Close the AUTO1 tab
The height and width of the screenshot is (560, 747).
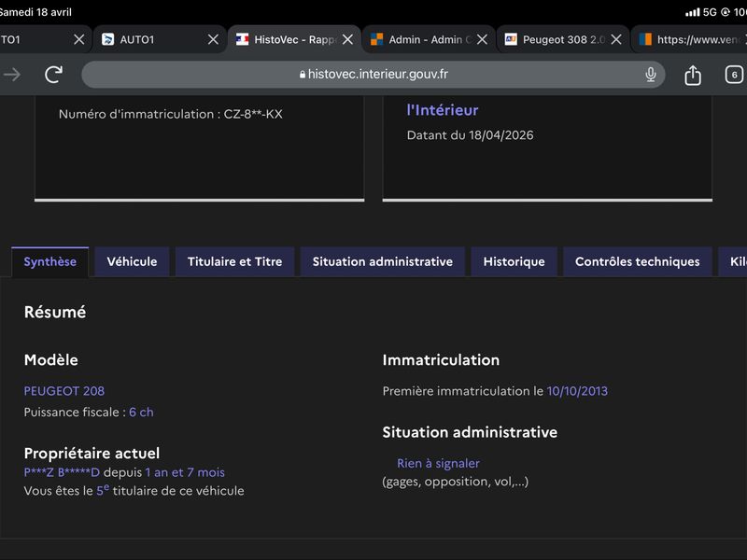tap(214, 39)
